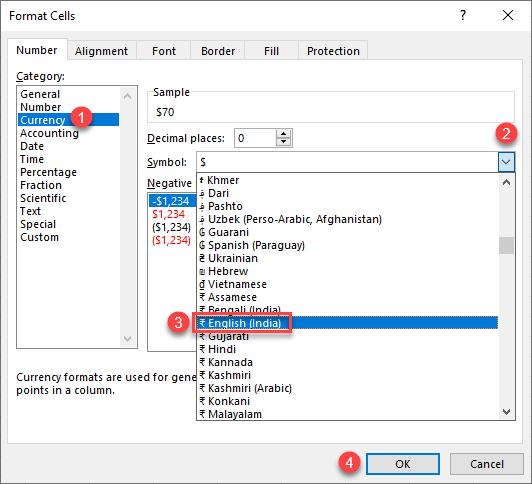532x484 pixels.
Task: Select Khmer in the symbol list
Action: [x=348, y=180]
